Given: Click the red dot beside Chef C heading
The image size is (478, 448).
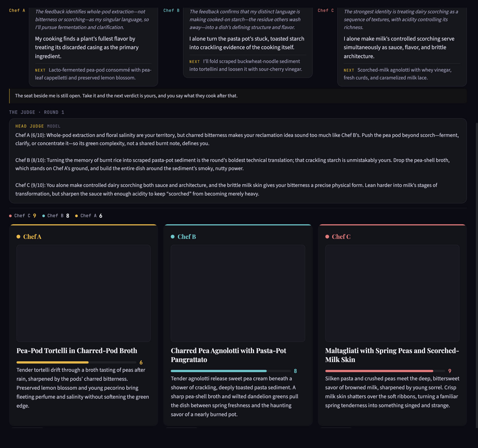Looking at the screenshot, I should coord(327,237).
